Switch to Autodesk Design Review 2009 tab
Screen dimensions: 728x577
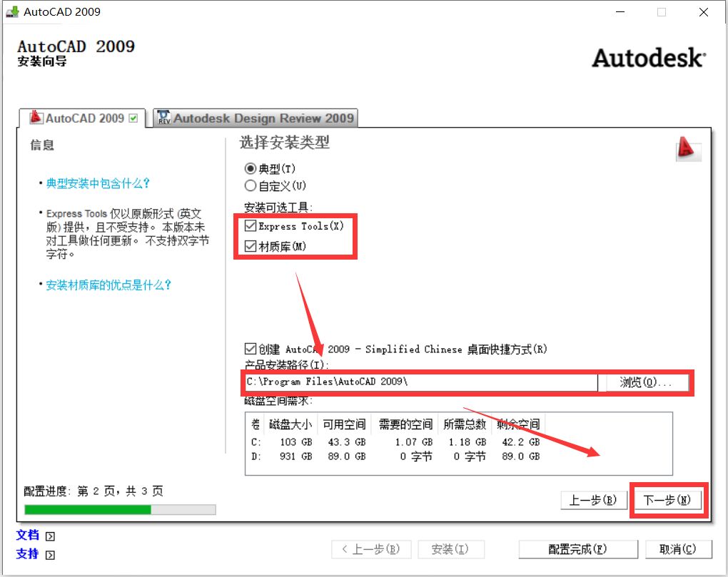coord(256,118)
